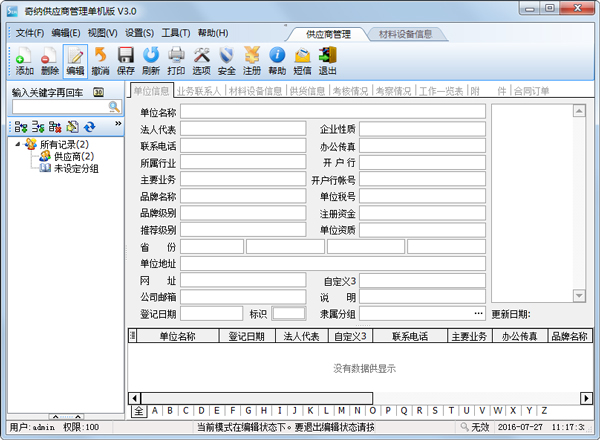Click the memo box scroll down arrow
This screenshot has height=440, width=600.
click(579, 295)
